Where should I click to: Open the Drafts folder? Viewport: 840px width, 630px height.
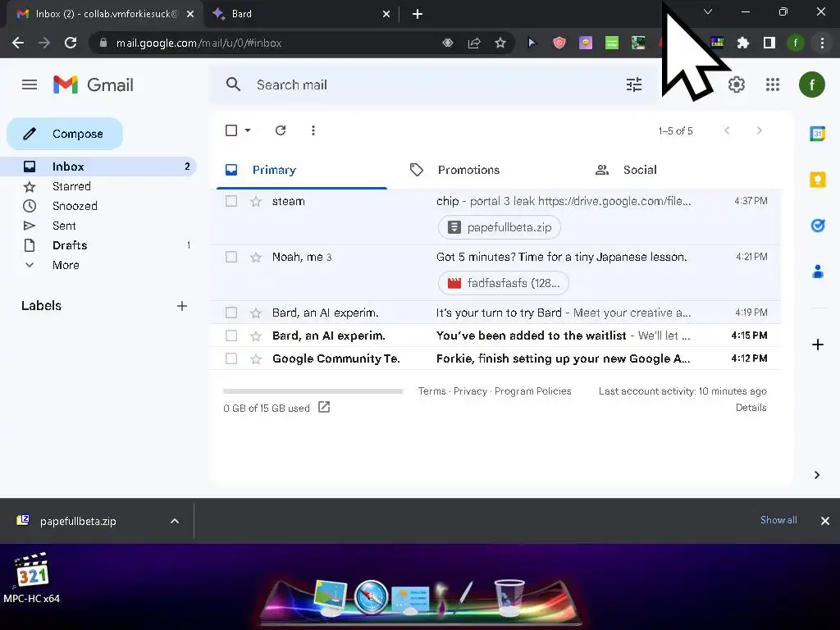coord(98,245)
